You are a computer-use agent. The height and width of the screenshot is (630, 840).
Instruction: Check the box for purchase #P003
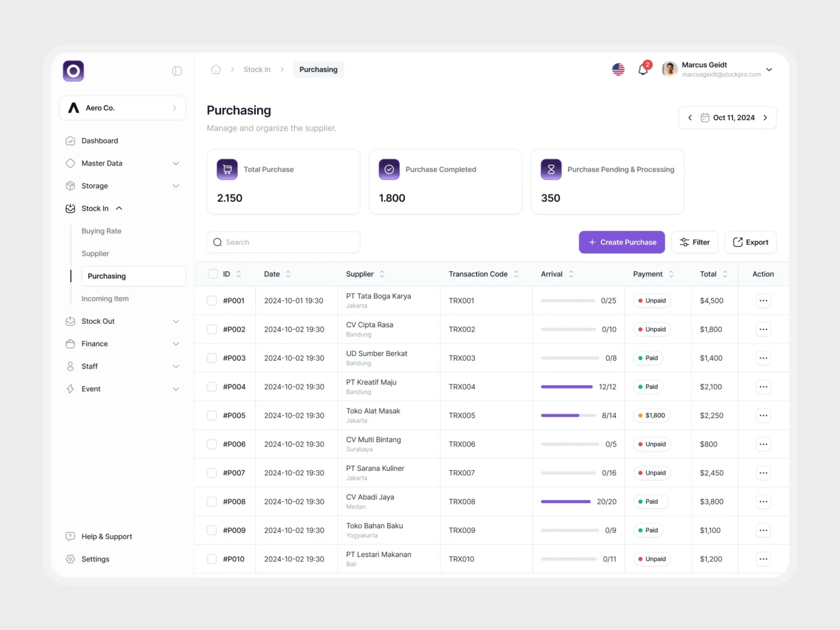coord(212,358)
